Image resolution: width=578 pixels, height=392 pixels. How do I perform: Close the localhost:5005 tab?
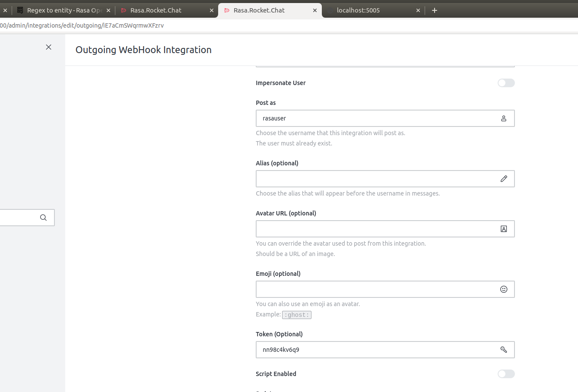(418, 10)
